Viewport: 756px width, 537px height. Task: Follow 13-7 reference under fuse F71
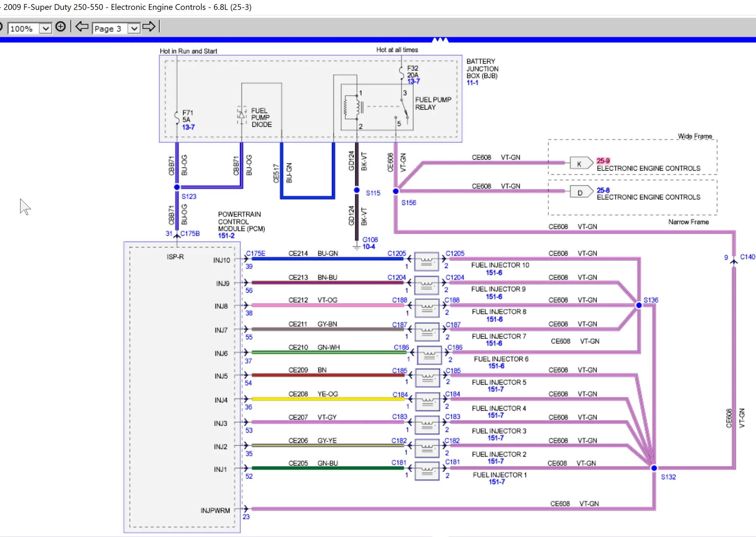(x=188, y=127)
